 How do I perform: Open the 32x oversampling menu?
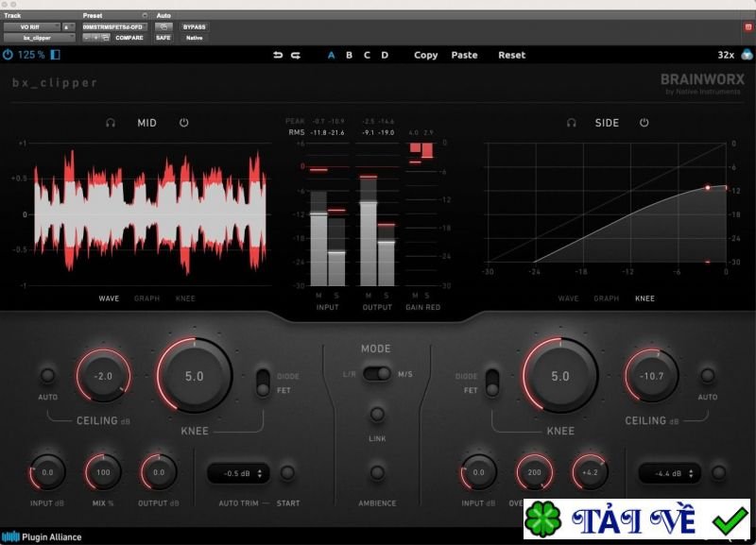726,55
